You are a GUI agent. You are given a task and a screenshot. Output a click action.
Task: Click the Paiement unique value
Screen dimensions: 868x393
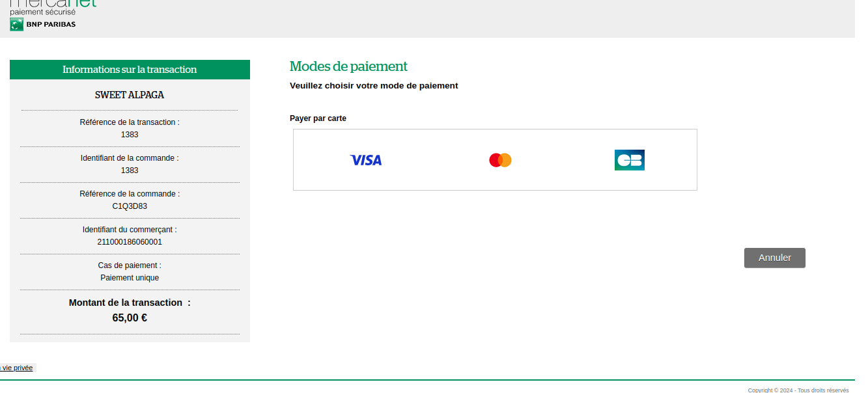pyautogui.click(x=130, y=278)
